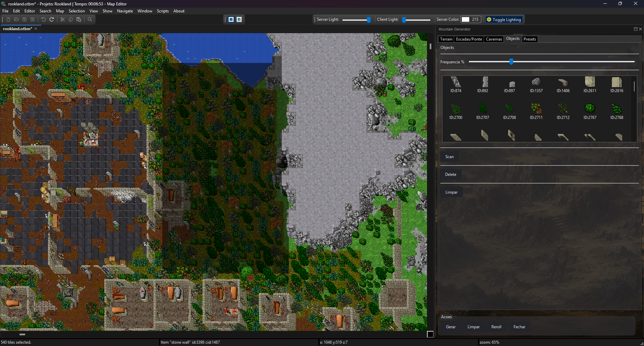Viewport: 644px width, 346px height.
Task: Click the Undo arrow icon
Action: point(44,19)
